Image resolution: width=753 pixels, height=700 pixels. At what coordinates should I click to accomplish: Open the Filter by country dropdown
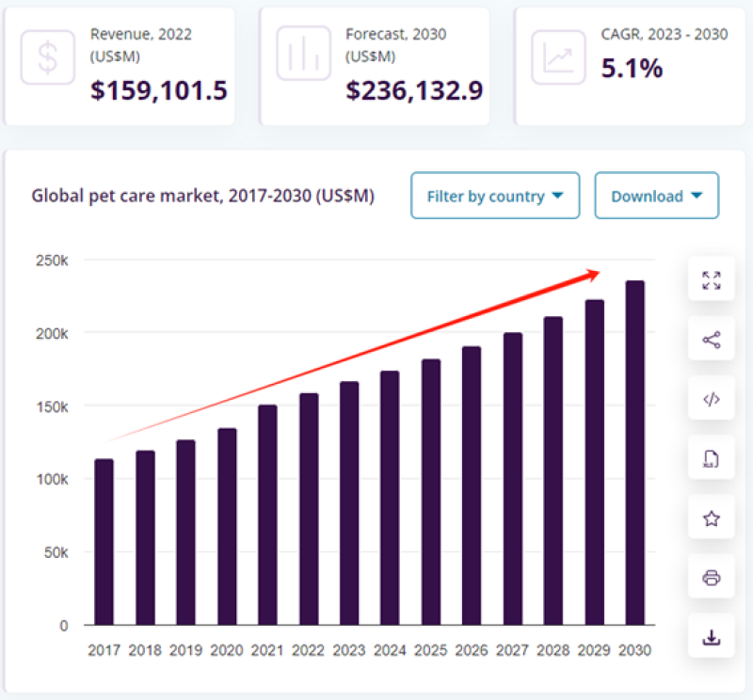point(495,196)
